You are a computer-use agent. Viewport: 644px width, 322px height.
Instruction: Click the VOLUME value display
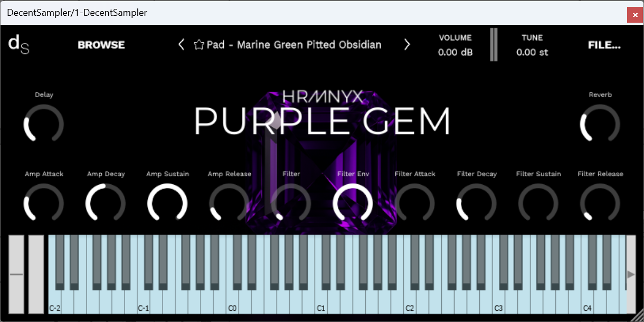click(x=454, y=52)
